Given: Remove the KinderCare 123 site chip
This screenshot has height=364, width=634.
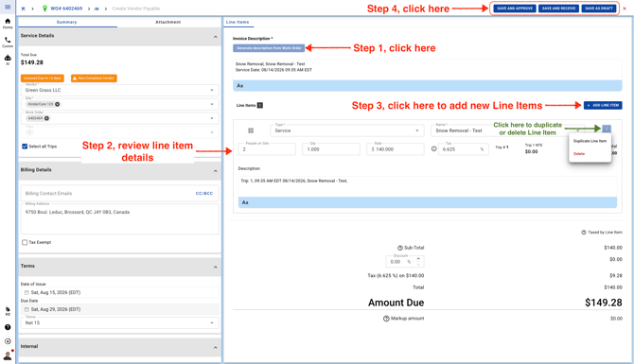Looking at the screenshot, I should pyautogui.click(x=58, y=104).
